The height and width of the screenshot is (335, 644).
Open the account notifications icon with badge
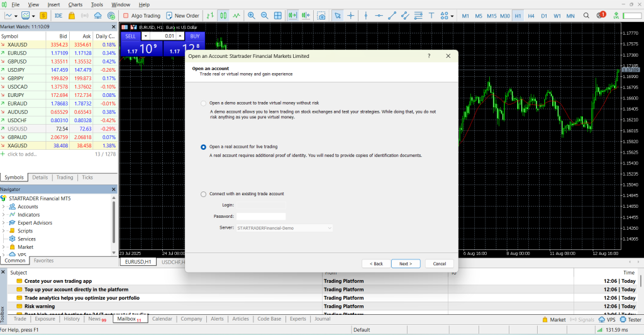click(x=601, y=15)
